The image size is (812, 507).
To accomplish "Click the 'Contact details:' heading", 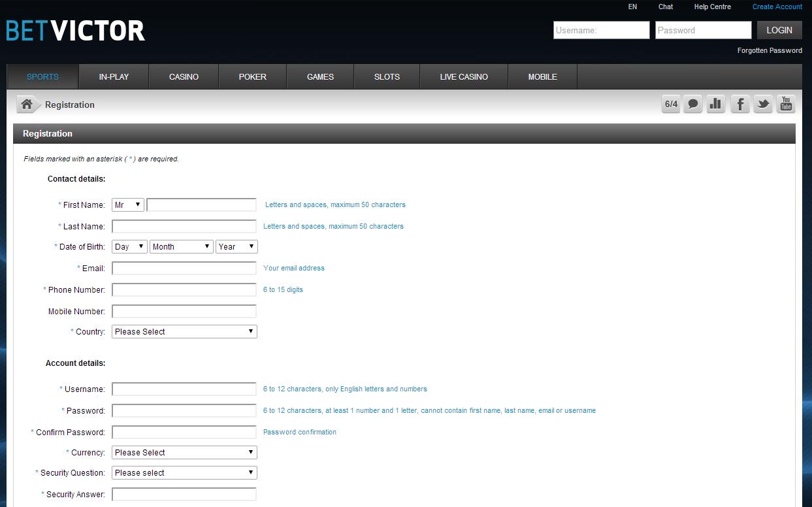I will point(76,179).
